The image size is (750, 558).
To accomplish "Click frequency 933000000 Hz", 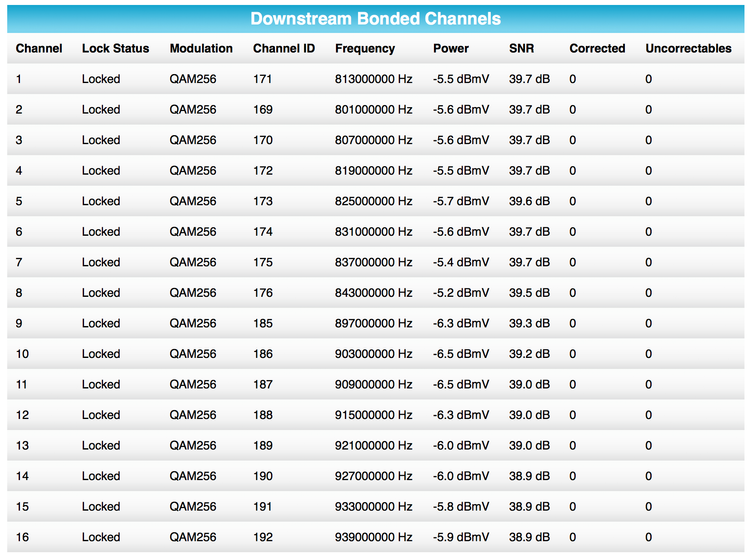I will pos(374,507).
